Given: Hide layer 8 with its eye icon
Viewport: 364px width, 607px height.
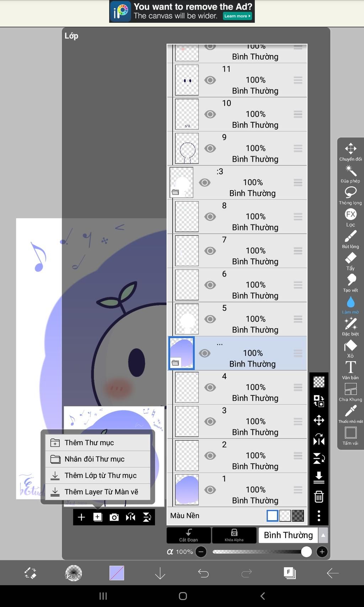Looking at the screenshot, I should [x=210, y=217].
